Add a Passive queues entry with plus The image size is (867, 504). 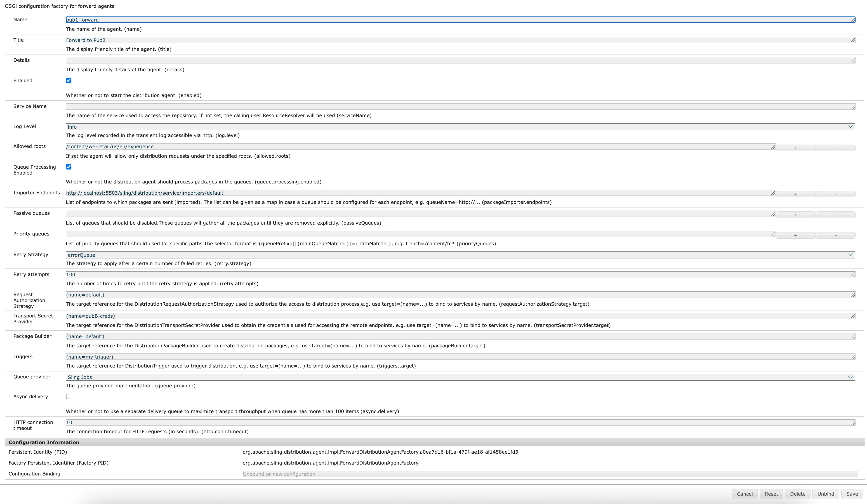(795, 215)
